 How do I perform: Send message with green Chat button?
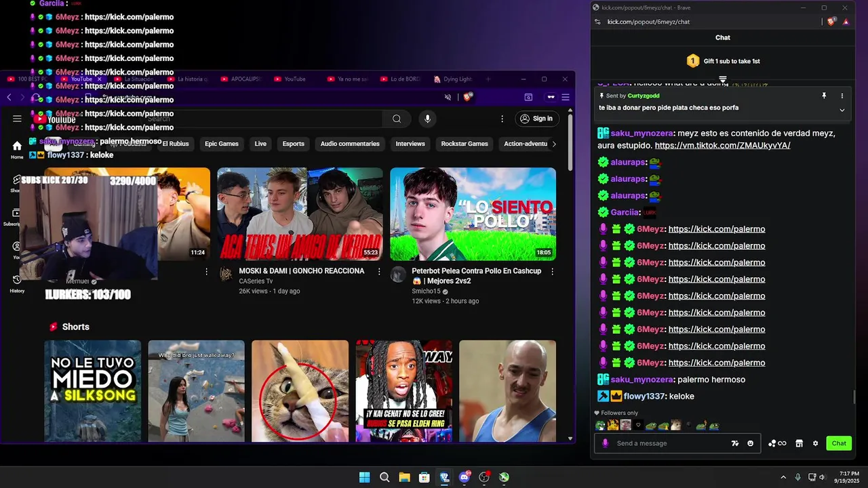click(x=839, y=443)
